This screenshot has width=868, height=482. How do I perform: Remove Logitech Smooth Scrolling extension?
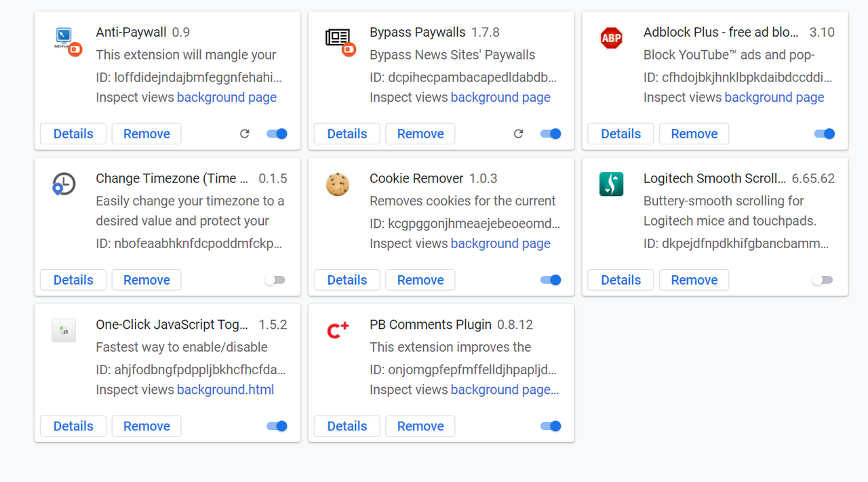(694, 280)
